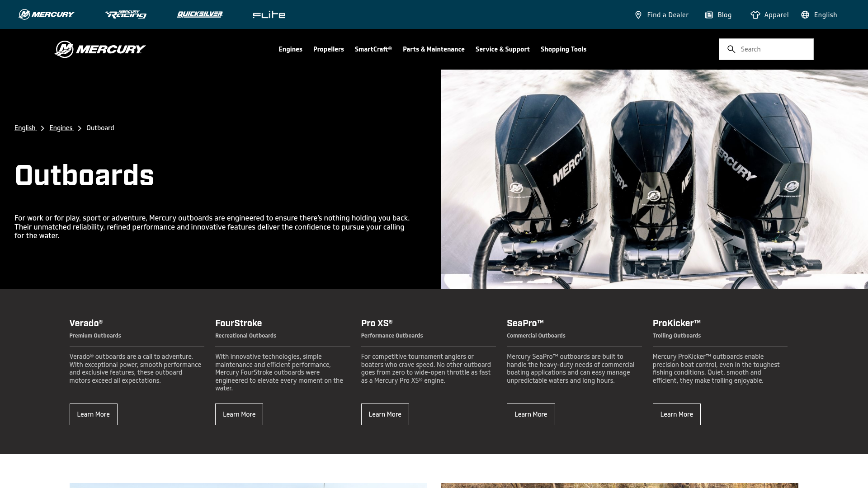Click the Apparel shirt icon
The height and width of the screenshot is (488, 868).
click(x=755, y=15)
